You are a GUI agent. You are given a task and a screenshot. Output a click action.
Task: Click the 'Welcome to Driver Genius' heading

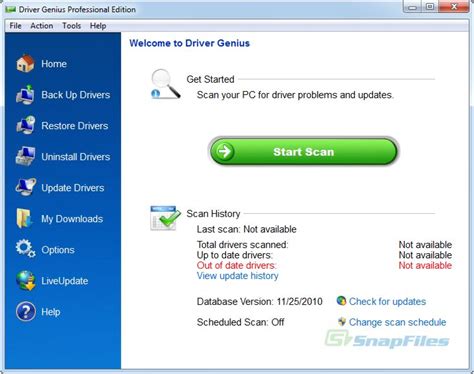point(189,43)
